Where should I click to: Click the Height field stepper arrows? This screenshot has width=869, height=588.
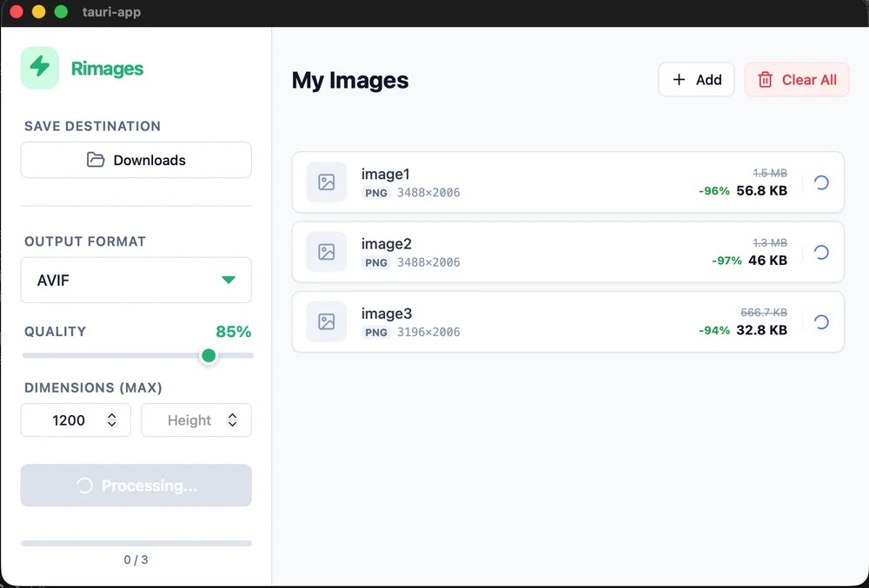[x=232, y=420]
